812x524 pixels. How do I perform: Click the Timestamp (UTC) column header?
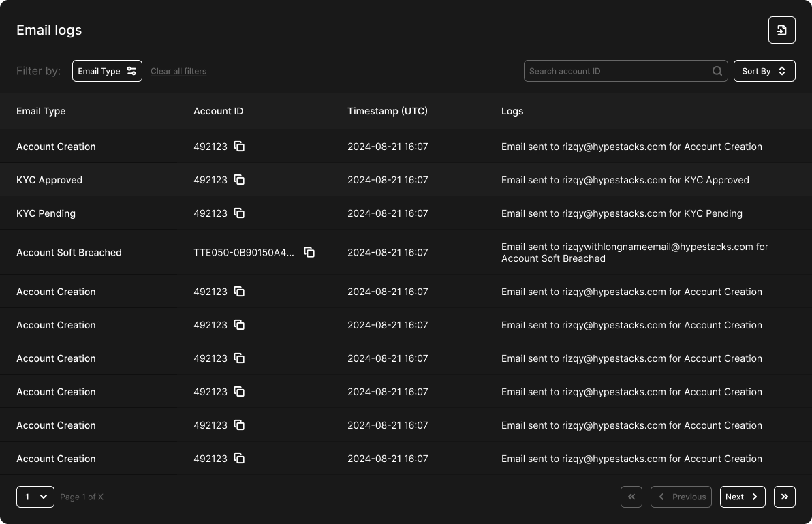click(388, 111)
